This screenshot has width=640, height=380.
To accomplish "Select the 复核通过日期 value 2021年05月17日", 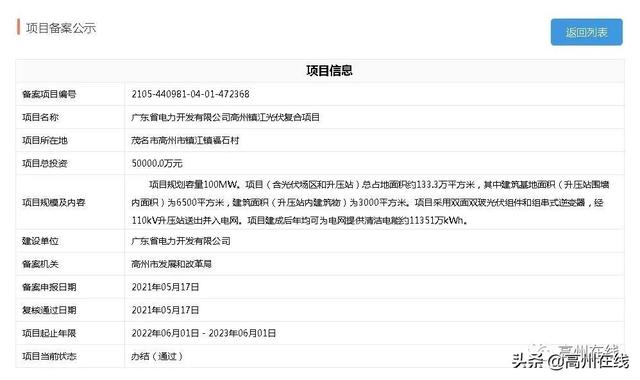I will [x=165, y=310].
